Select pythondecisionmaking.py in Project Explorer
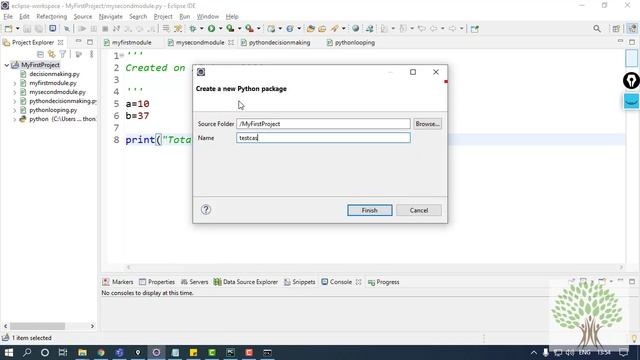Viewport: 640px width, 360px height. 62,101
